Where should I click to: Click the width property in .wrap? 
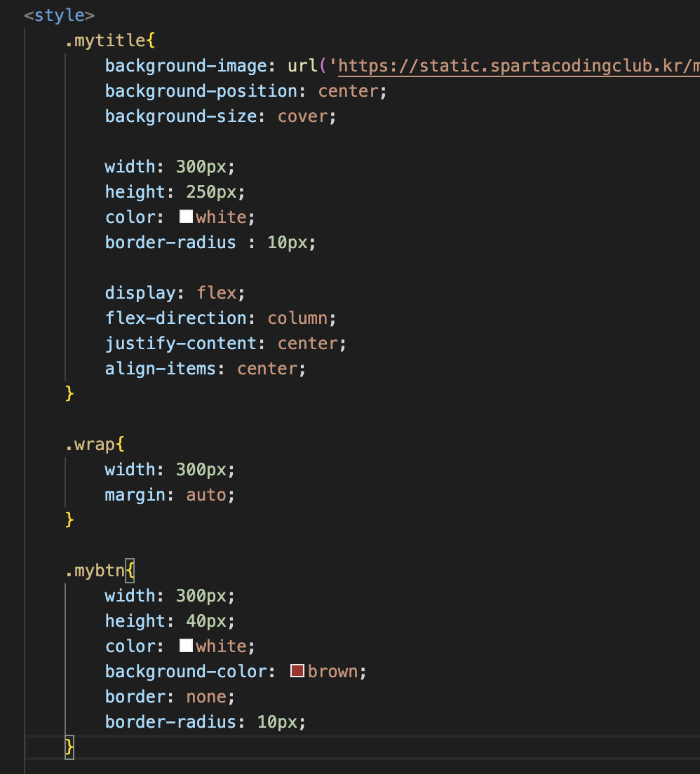point(130,470)
